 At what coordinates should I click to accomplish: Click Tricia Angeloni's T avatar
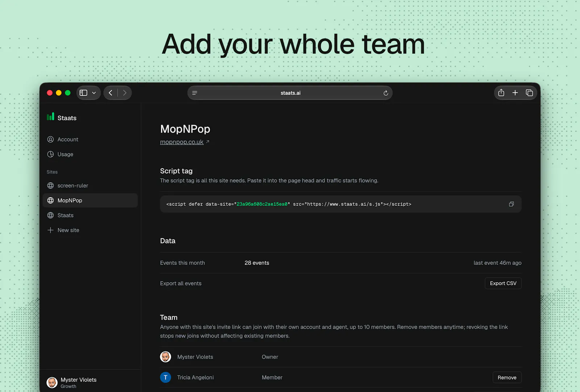166,378
